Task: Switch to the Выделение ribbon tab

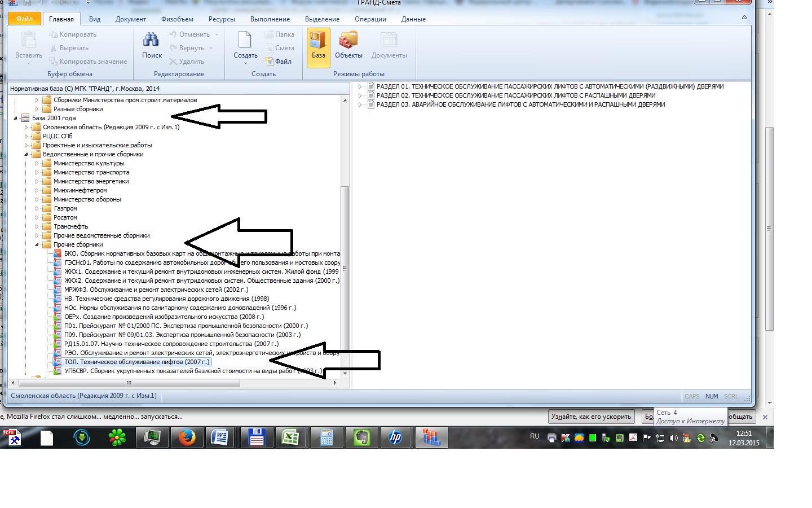Action: point(322,19)
